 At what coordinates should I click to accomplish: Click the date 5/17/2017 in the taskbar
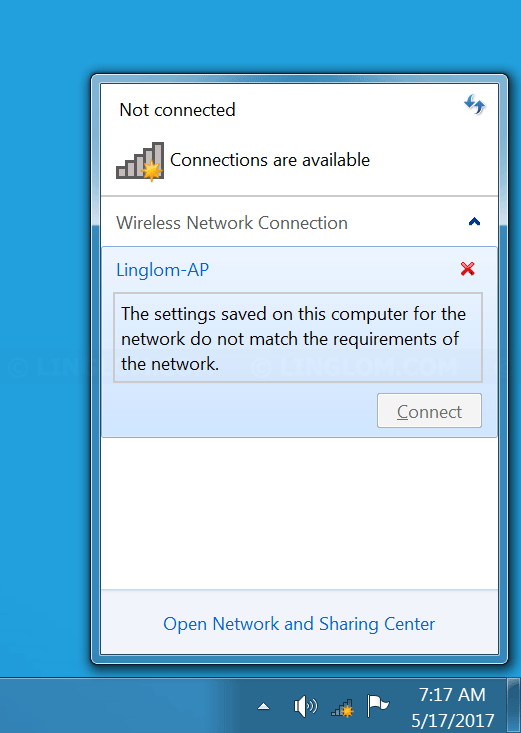pos(453,720)
